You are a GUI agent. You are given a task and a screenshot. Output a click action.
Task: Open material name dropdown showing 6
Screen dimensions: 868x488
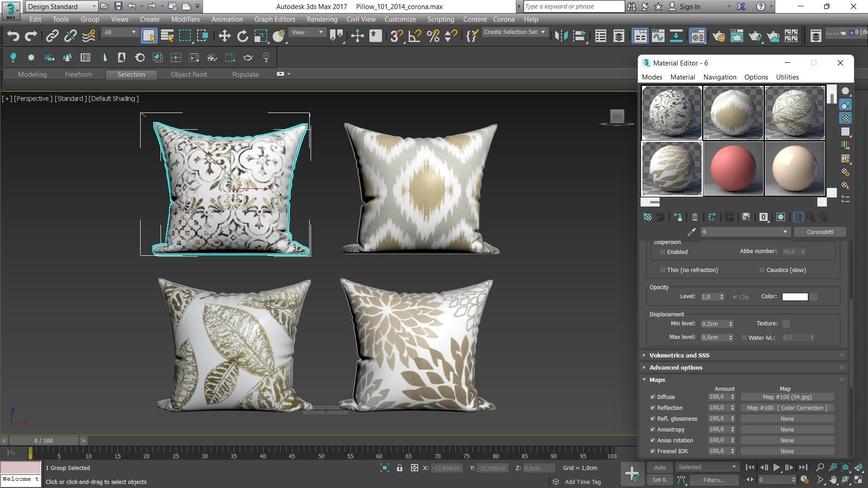[x=745, y=232]
